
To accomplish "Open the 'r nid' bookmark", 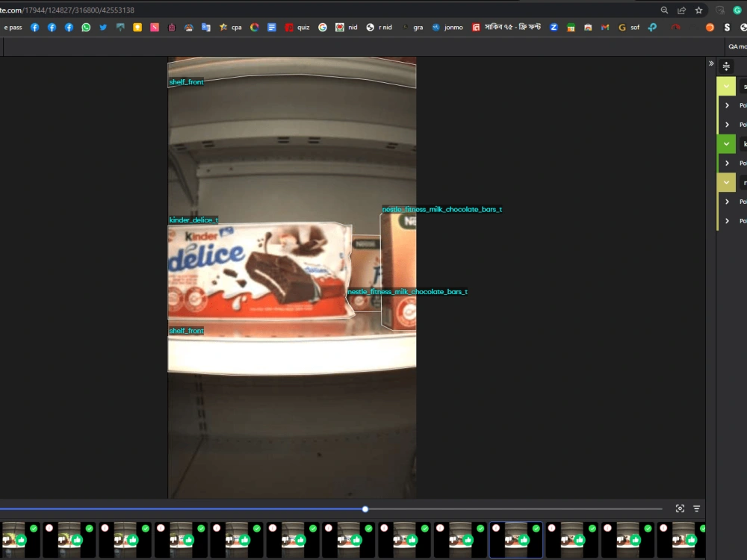I will pyautogui.click(x=379, y=27).
